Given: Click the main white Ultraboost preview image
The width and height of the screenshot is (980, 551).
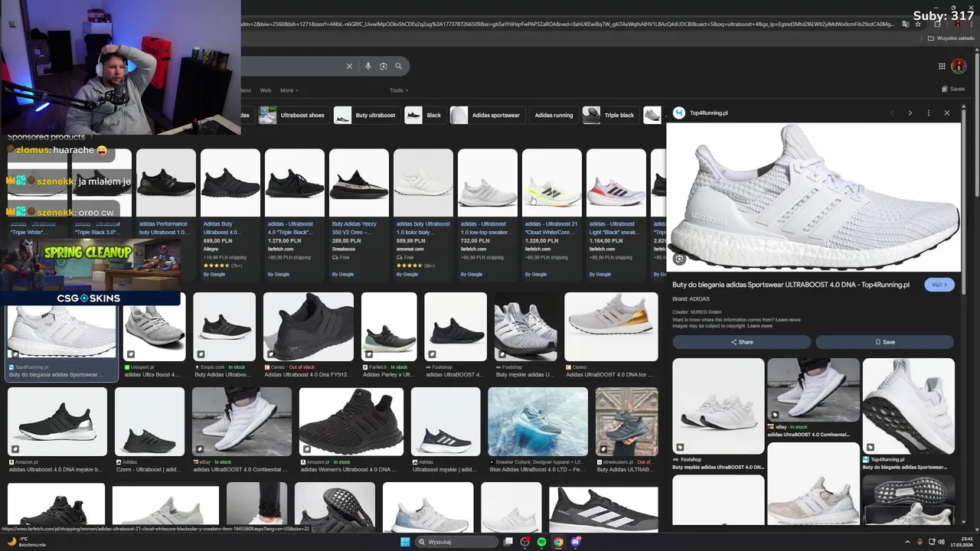Looking at the screenshot, I should point(813,196).
